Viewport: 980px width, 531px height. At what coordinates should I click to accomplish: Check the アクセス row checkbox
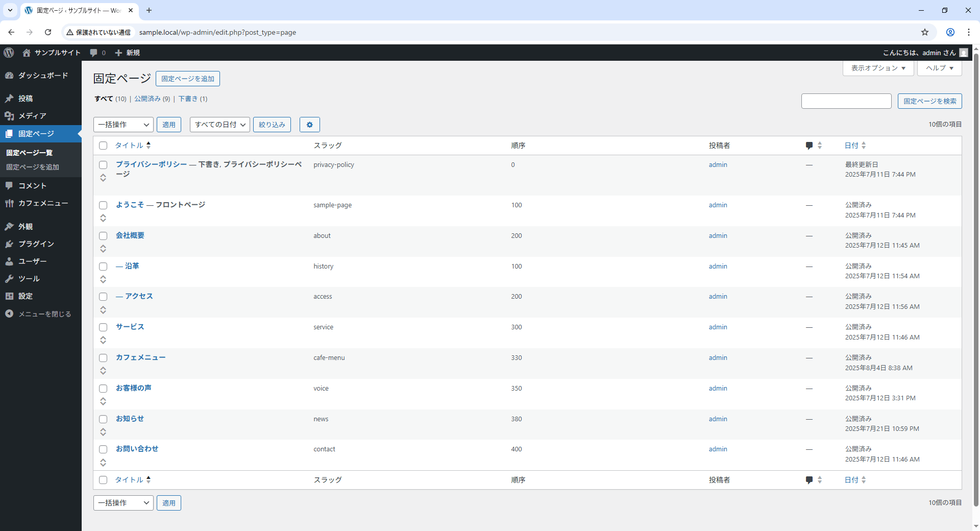(103, 297)
